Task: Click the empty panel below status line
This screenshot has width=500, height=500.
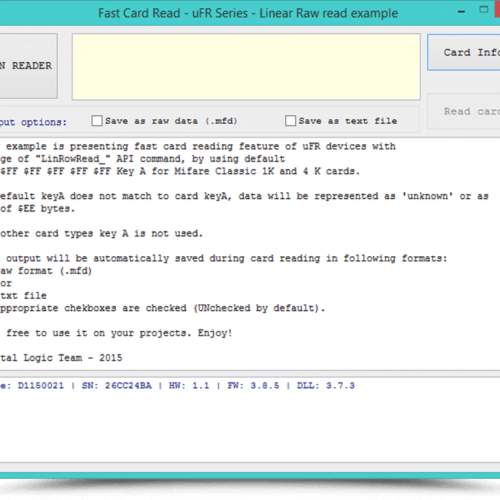Action: (250, 428)
